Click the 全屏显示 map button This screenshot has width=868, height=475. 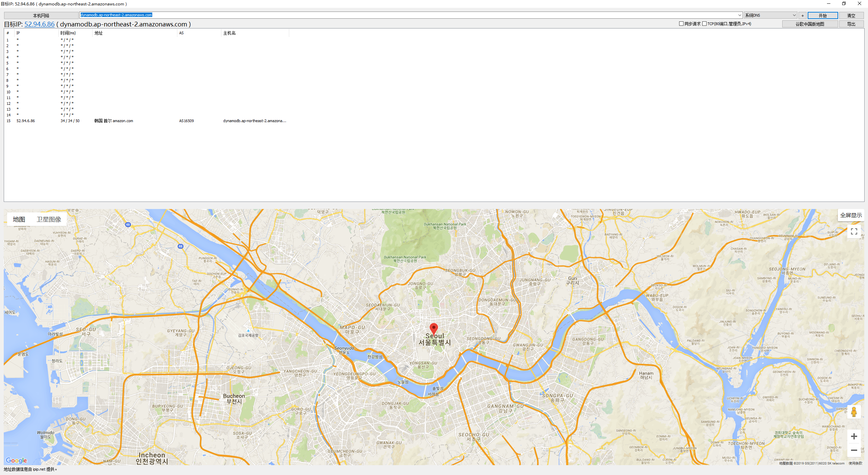(x=851, y=215)
